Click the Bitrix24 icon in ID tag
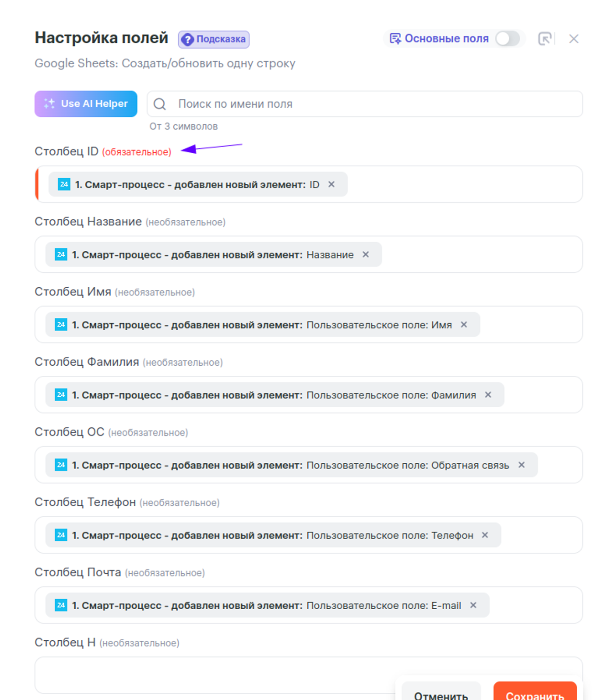 coord(64,184)
